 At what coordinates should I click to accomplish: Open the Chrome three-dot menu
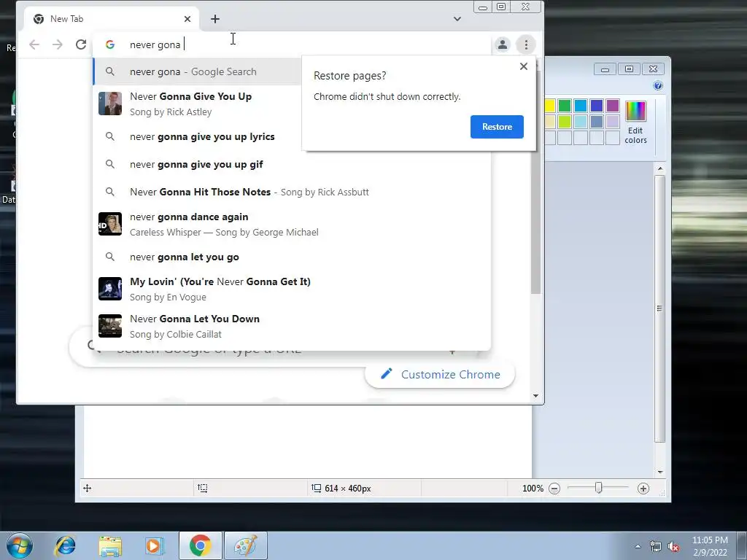(526, 44)
